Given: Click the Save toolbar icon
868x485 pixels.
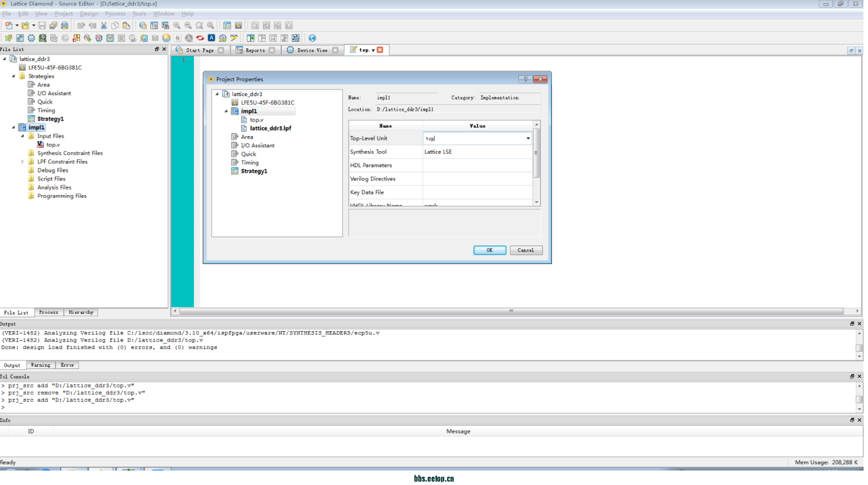Looking at the screenshot, I should [x=42, y=26].
